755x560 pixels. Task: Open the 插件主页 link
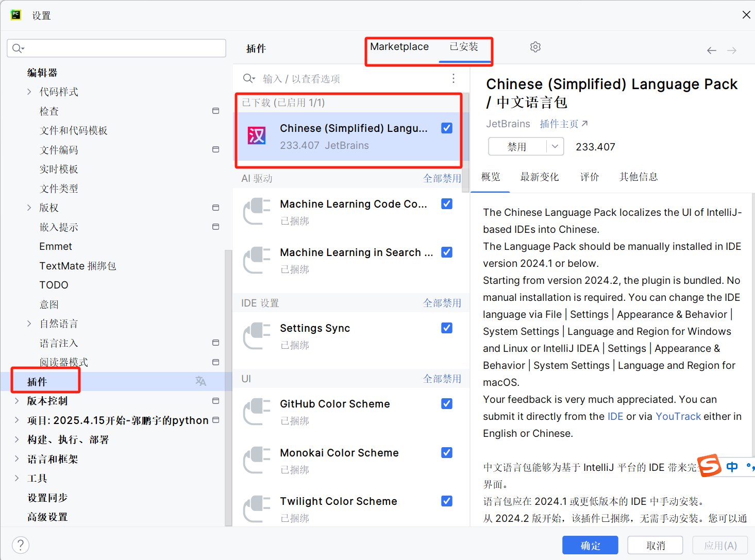[x=564, y=124]
